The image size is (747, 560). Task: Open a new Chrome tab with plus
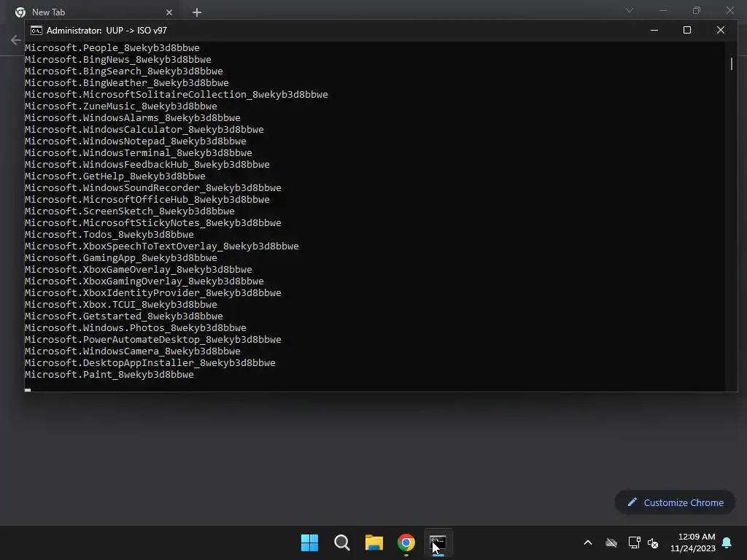tap(197, 12)
